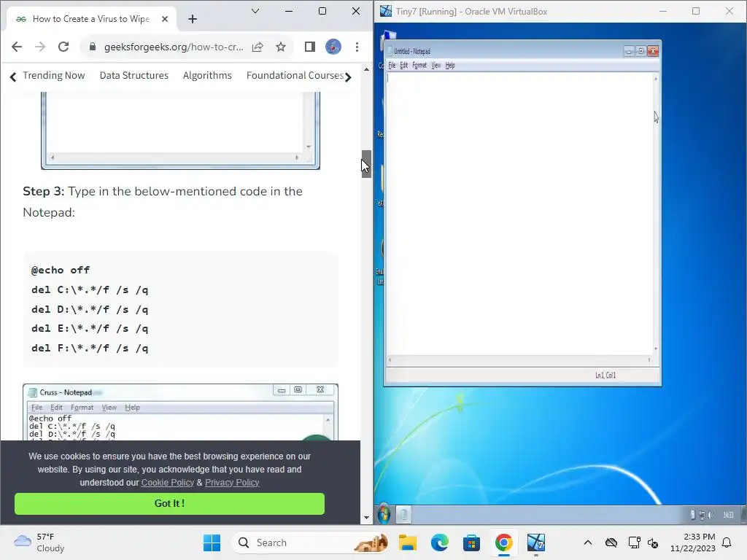Open View menu in VM Notepad
747x560 pixels.
pyautogui.click(x=436, y=65)
